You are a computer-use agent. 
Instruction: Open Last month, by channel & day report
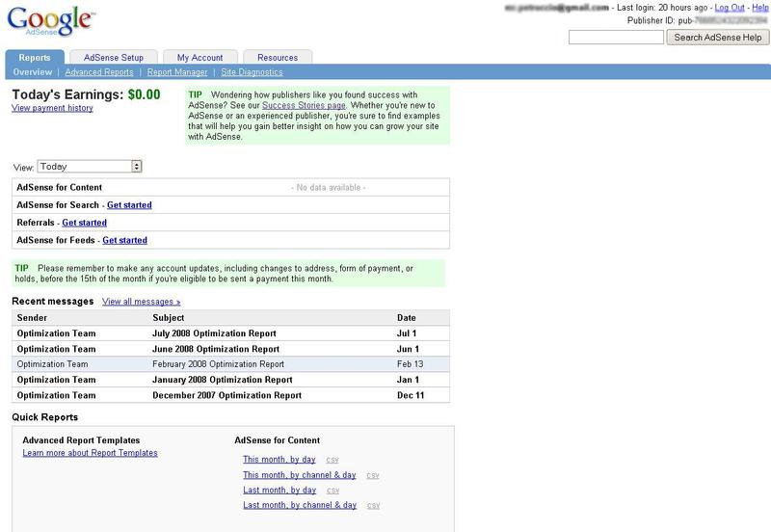point(300,505)
